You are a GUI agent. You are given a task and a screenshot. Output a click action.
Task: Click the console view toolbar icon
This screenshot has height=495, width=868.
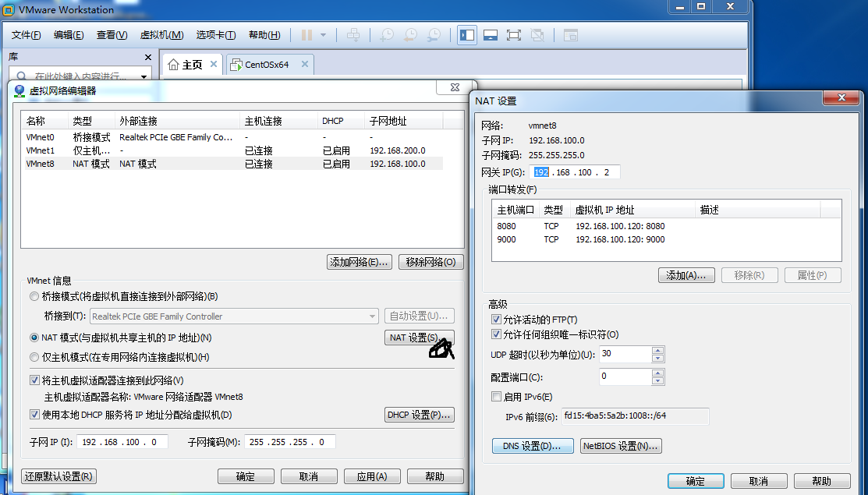571,35
